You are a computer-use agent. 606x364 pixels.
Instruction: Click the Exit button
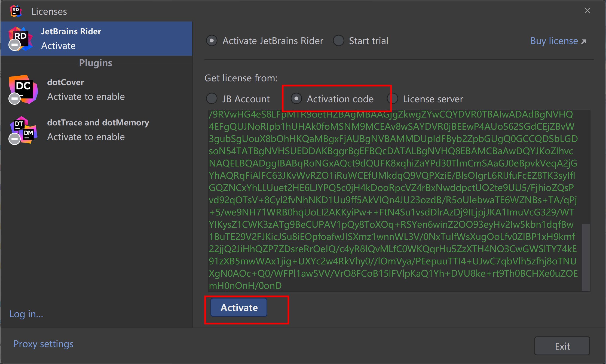(x=562, y=346)
